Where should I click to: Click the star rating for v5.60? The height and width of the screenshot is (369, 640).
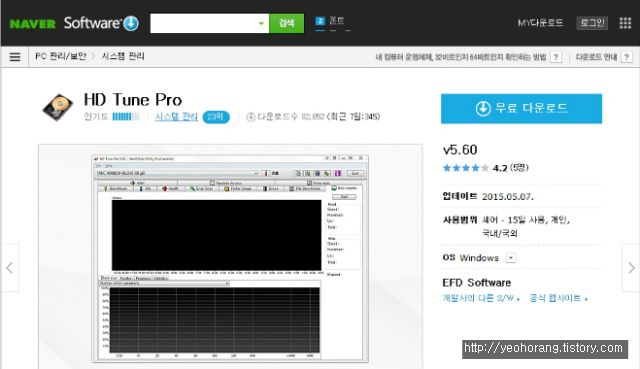pos(465,168)
